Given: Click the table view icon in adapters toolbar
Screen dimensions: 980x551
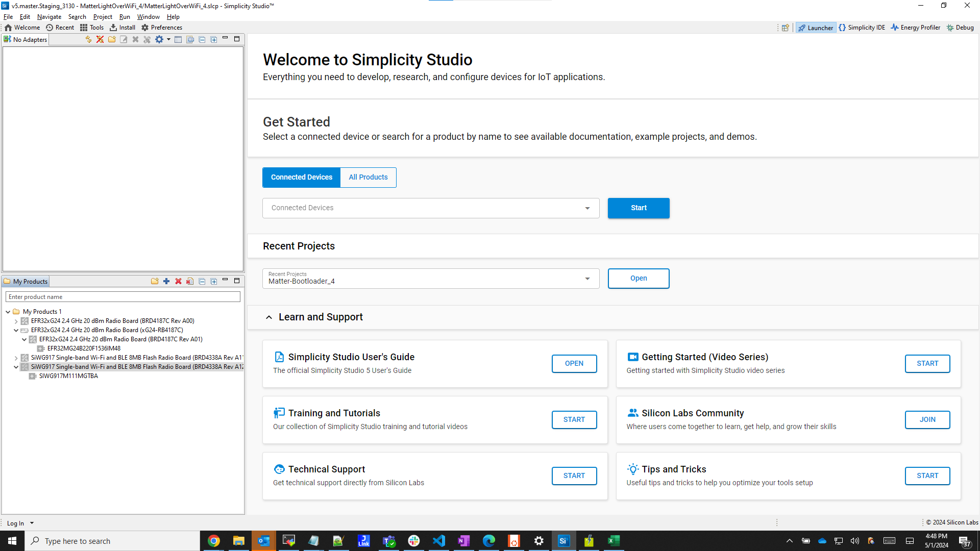Looking at the screenshot, I should point(178,39).
